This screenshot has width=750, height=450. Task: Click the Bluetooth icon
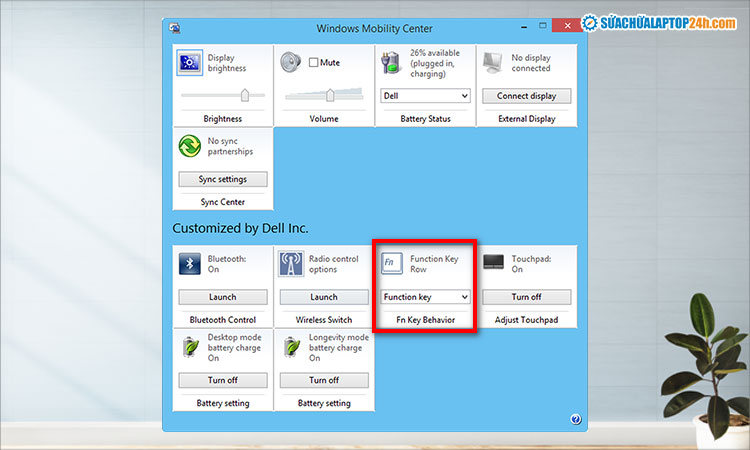pyautogui.click(x=190, y=263)
